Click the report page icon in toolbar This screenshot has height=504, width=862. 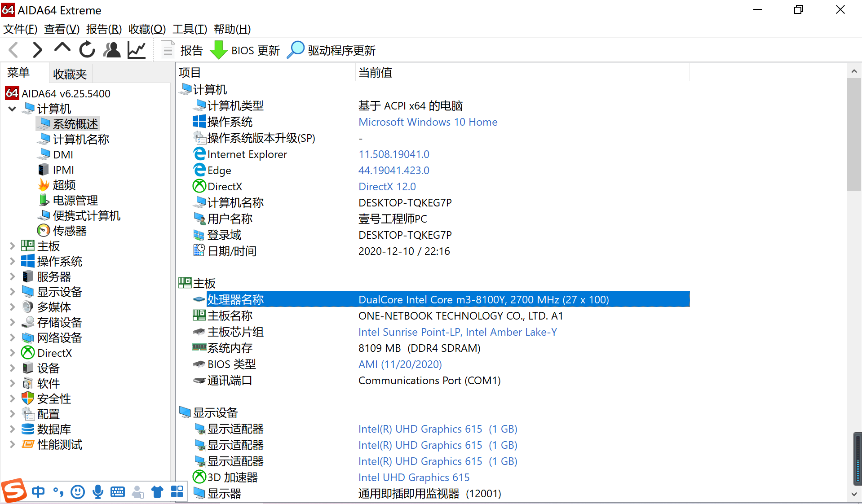168,50
